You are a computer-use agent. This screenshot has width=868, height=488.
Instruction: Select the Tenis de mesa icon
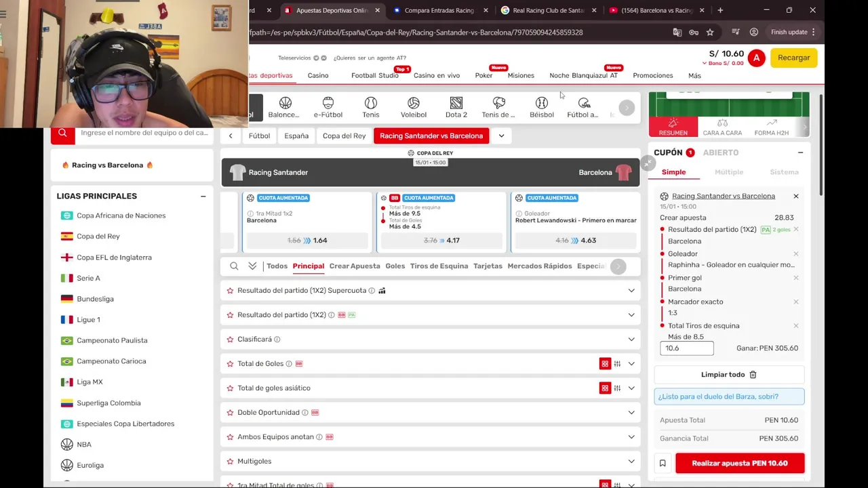tap(499, 102)
